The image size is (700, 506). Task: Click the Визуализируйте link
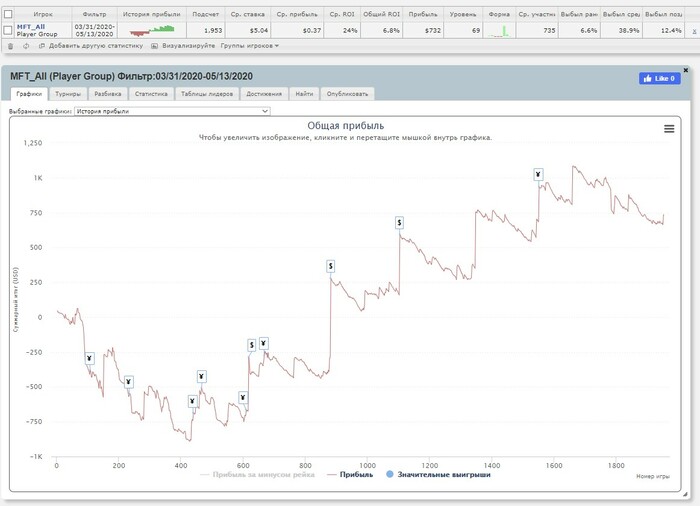[x=188, y=46]
